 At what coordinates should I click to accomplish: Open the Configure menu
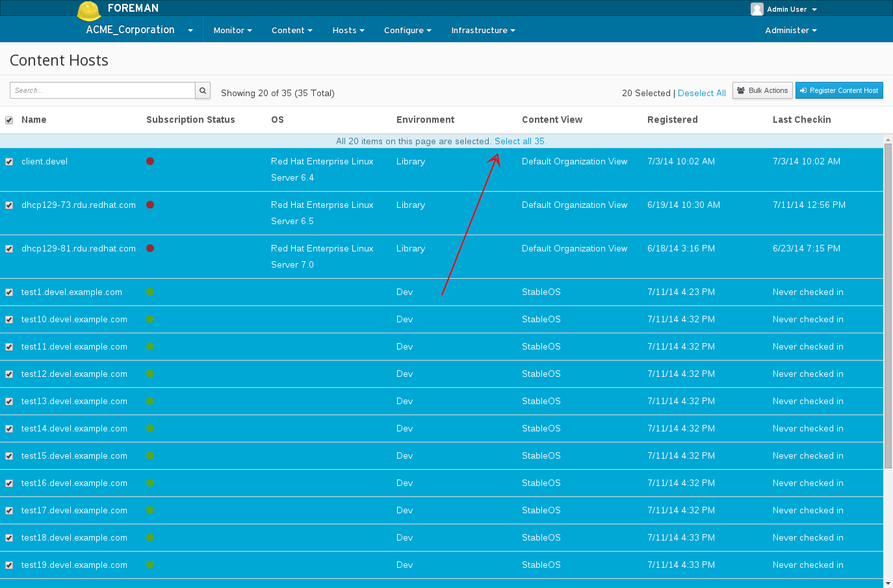tap(408, 31)
